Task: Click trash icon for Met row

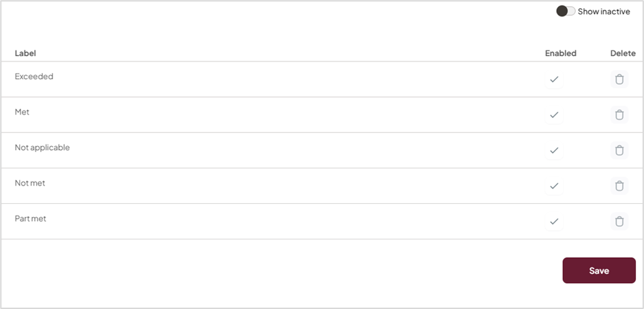Action: click(619, 115)
